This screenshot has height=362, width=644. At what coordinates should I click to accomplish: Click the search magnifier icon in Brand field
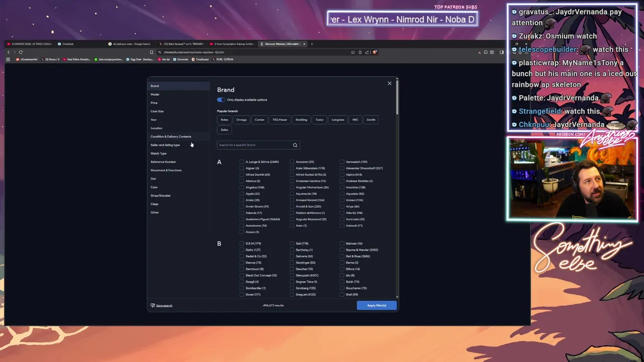[295, 145]
